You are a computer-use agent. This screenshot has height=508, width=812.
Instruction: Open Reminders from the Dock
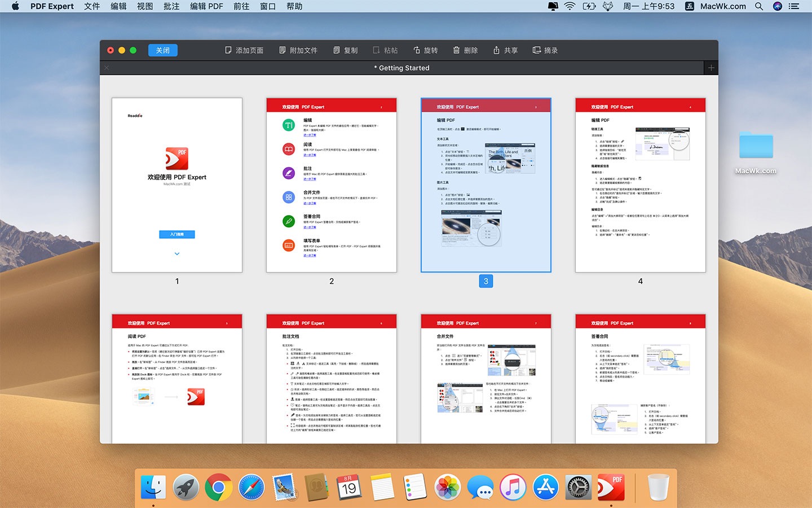click(x=415, y=487)
